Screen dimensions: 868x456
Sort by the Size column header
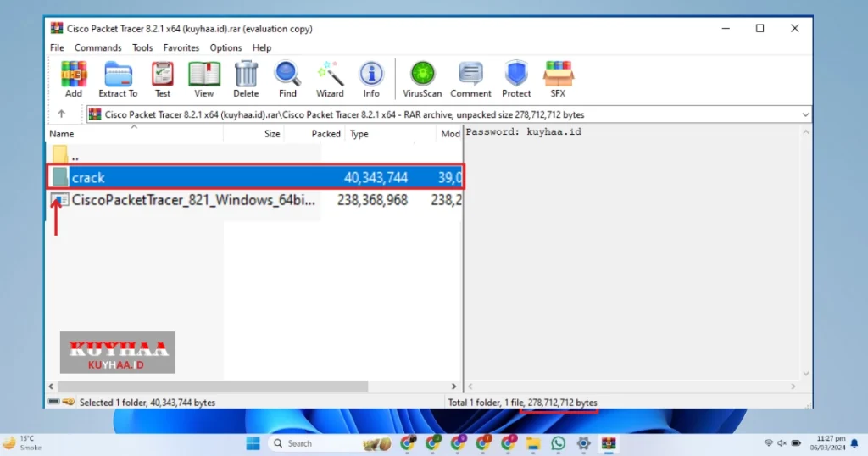[254, 134]
